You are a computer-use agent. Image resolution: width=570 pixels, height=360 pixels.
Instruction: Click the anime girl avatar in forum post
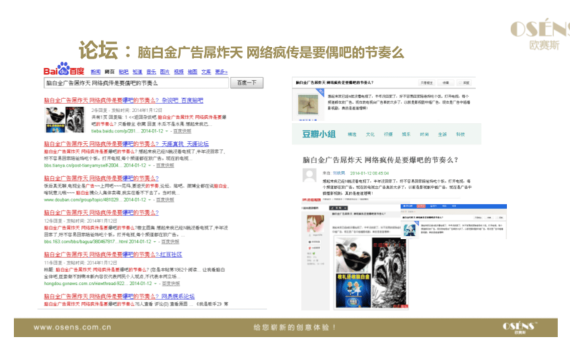point(315,224)
